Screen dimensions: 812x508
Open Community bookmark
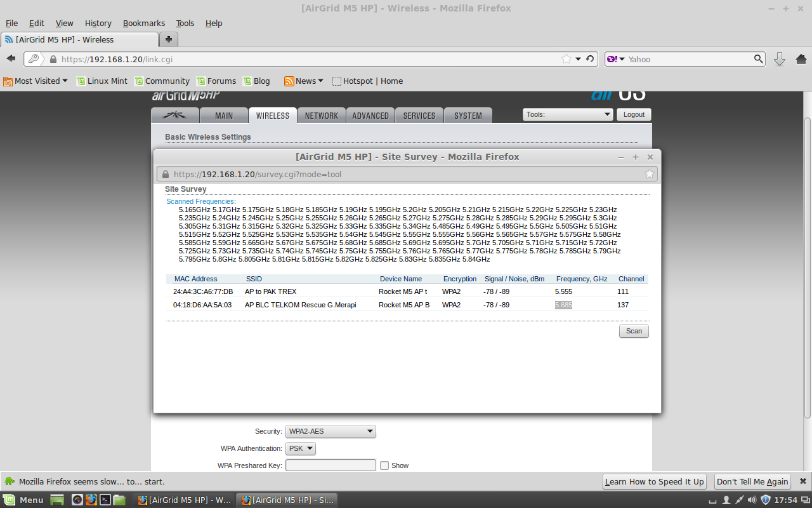162,81
